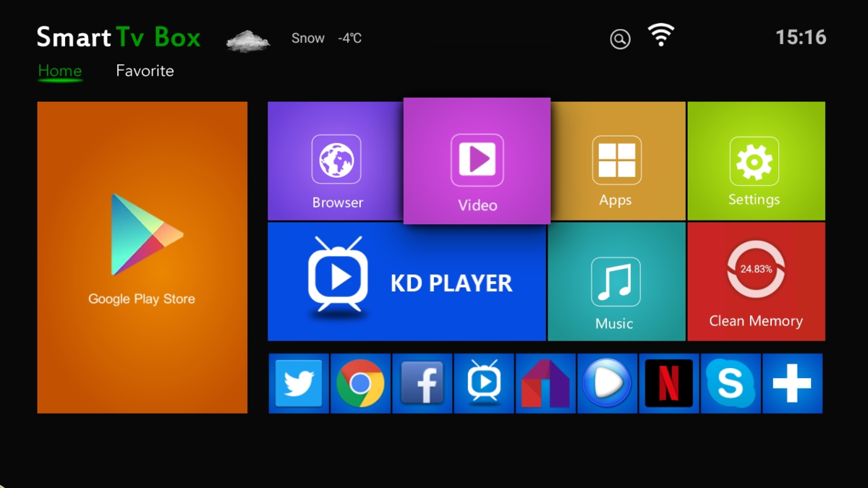The width and height of the screenshot is (868, 488).
Task: Launch the Mobdro shortcut
Action: click(x=545, y=383)
